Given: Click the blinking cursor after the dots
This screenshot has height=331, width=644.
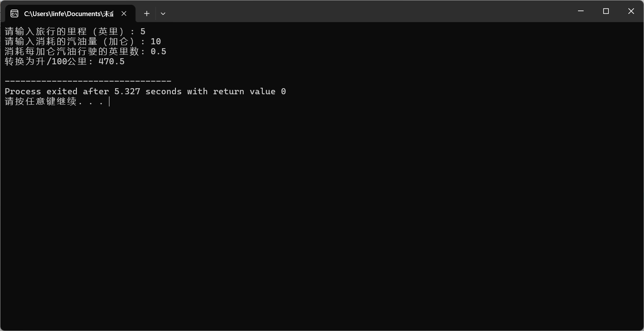Looking at the screenshot, I should (x=109, y=101).
